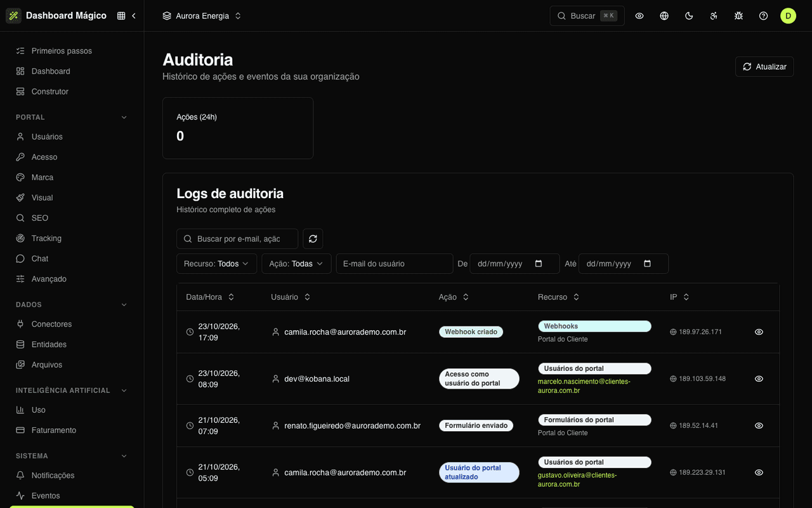Open the Recurso: Todos filter dropdown
Image resolution: width=812 pixels, height=508 pixels.
tap(216, 264)
